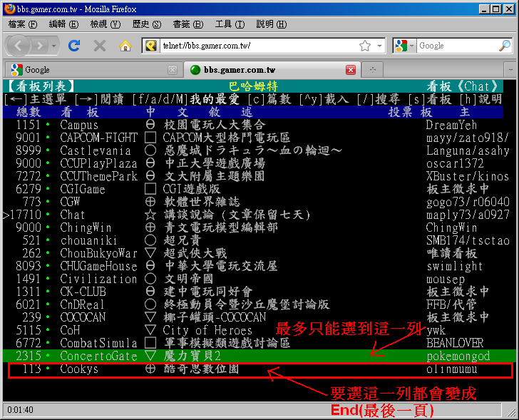
Task: Maximize the Firefox window
Action: (x=496, y=9)
